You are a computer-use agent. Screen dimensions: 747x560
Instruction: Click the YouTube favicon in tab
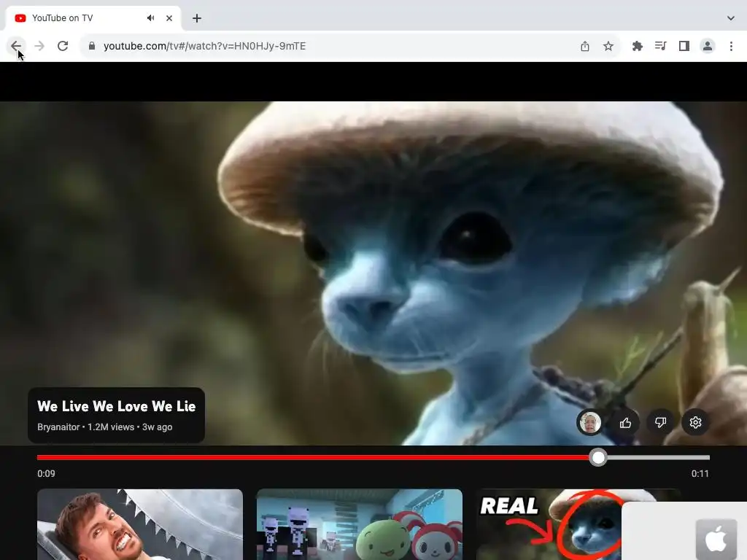pos(20,18)
